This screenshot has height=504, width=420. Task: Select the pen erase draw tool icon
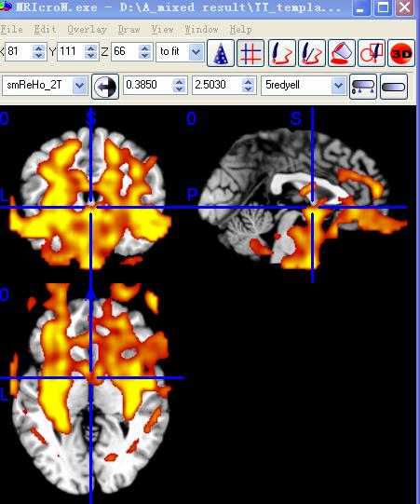point(312,53)
